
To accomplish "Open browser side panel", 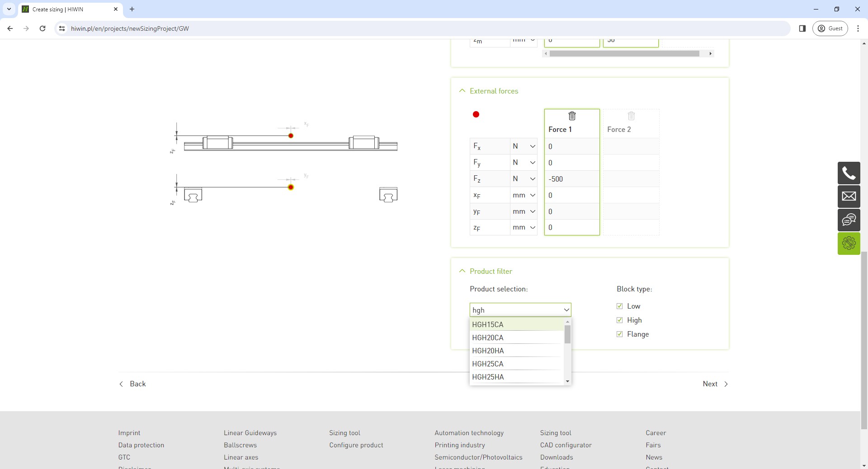I will (x=802, y=28).
